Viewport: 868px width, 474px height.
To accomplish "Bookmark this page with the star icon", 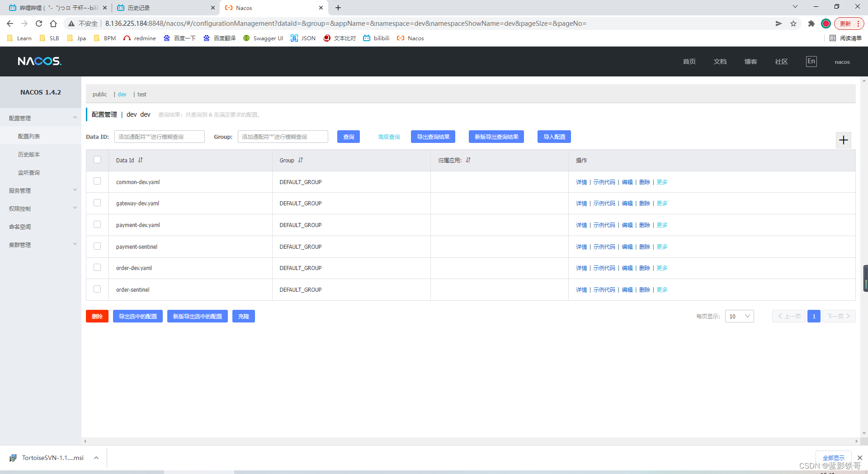I will (x=793, y=24).
